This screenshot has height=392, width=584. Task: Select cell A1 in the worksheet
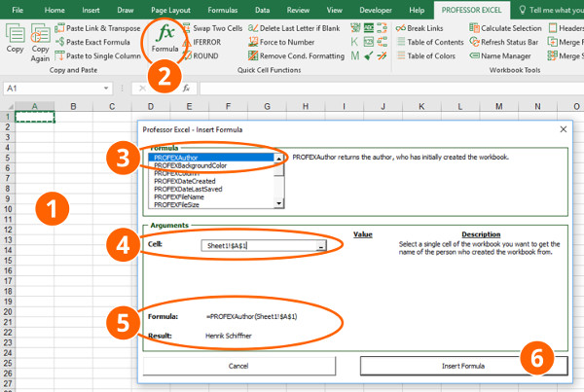(35, 117)
